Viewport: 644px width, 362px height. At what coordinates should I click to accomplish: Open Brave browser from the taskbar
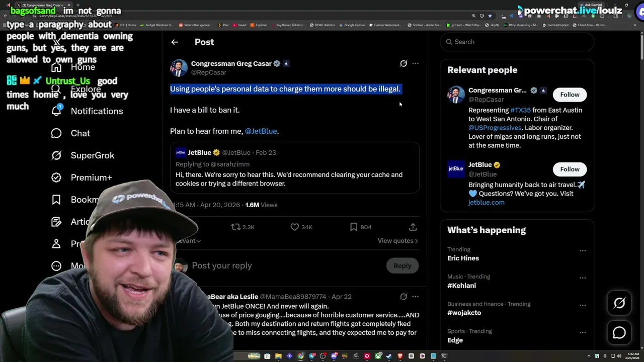click(400, 356)
